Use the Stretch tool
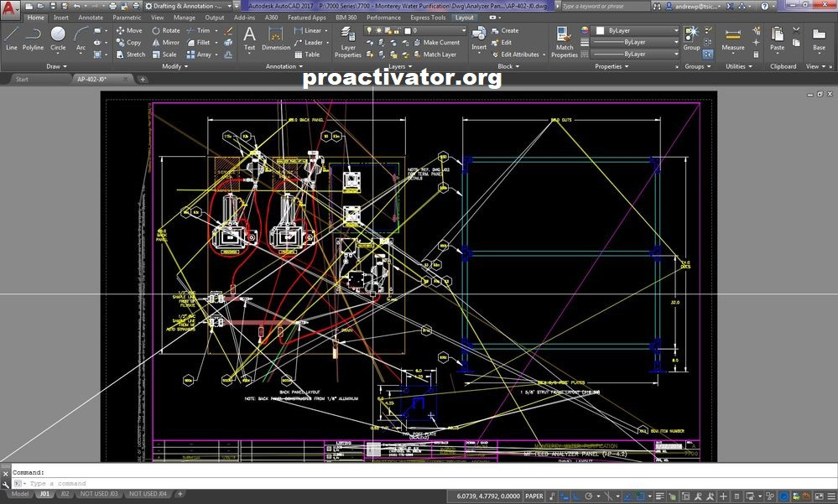Image resolution: width=838 pixels, height=504 pixels. (131, 54)
